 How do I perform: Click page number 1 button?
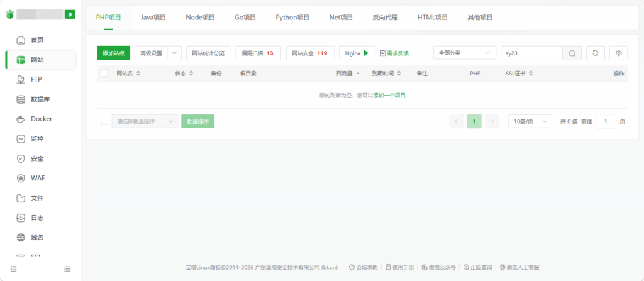(474, 121)
